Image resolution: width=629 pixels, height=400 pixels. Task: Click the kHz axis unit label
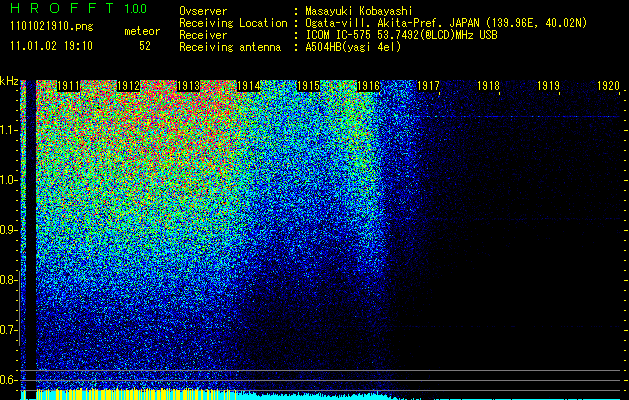[x=9, y=81]
